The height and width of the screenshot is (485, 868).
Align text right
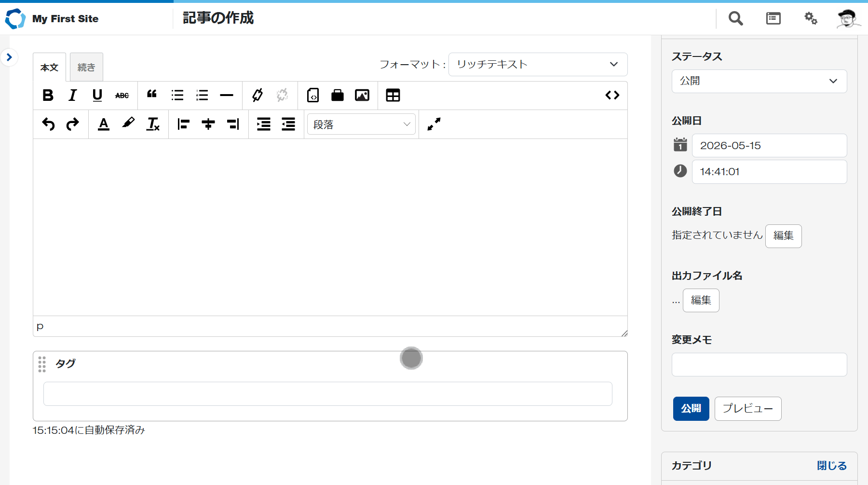coord(233,124)
